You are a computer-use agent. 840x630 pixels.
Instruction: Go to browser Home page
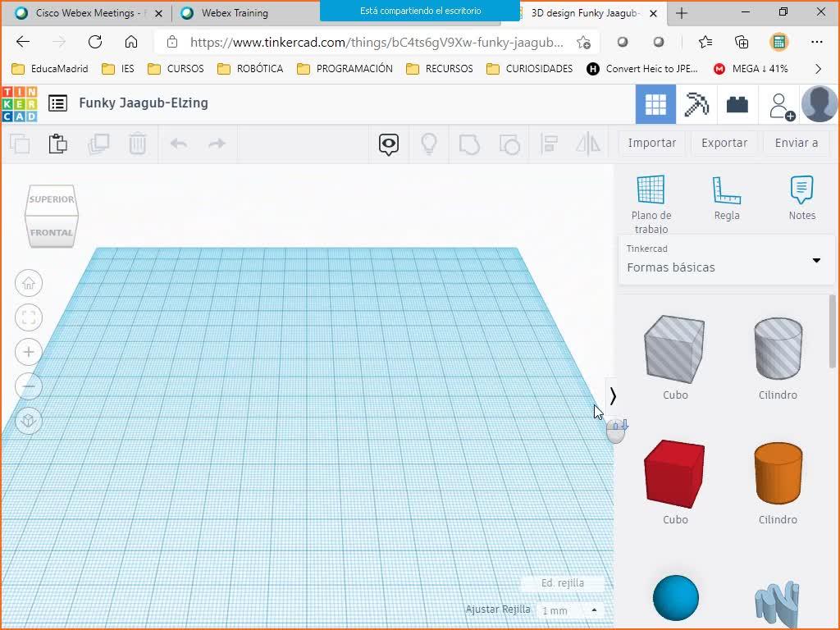click(130, 42)
